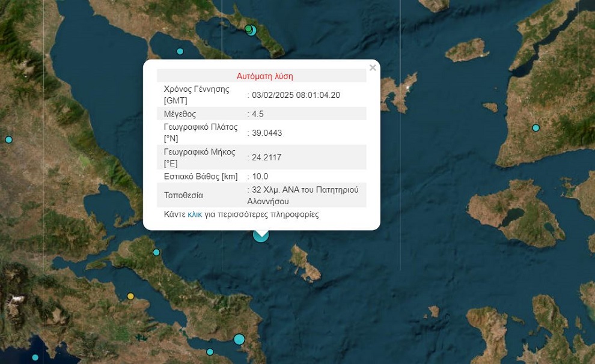Select the cyan marker on the far right coast
Image resolution: width=595 pixels, height=364 pixels.
[535, 127]
